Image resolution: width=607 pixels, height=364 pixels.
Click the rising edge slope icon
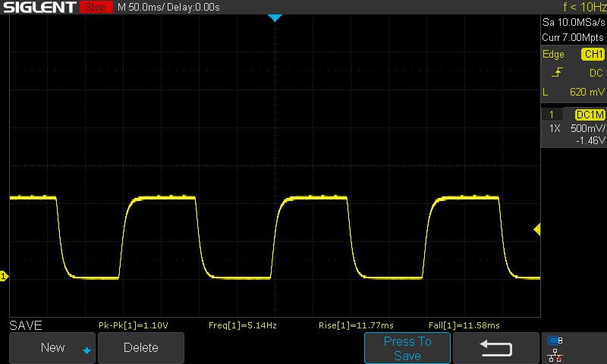click(x=557, y=72)
